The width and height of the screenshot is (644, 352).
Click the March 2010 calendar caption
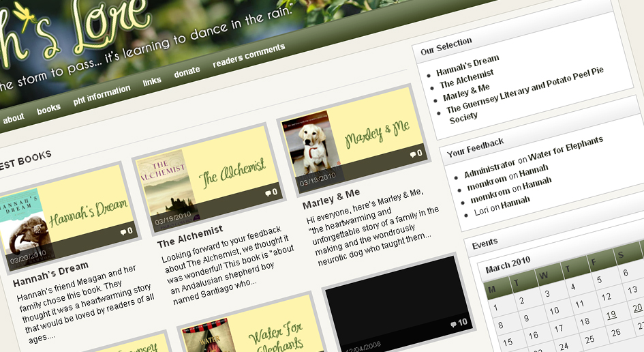click(508, 265)
